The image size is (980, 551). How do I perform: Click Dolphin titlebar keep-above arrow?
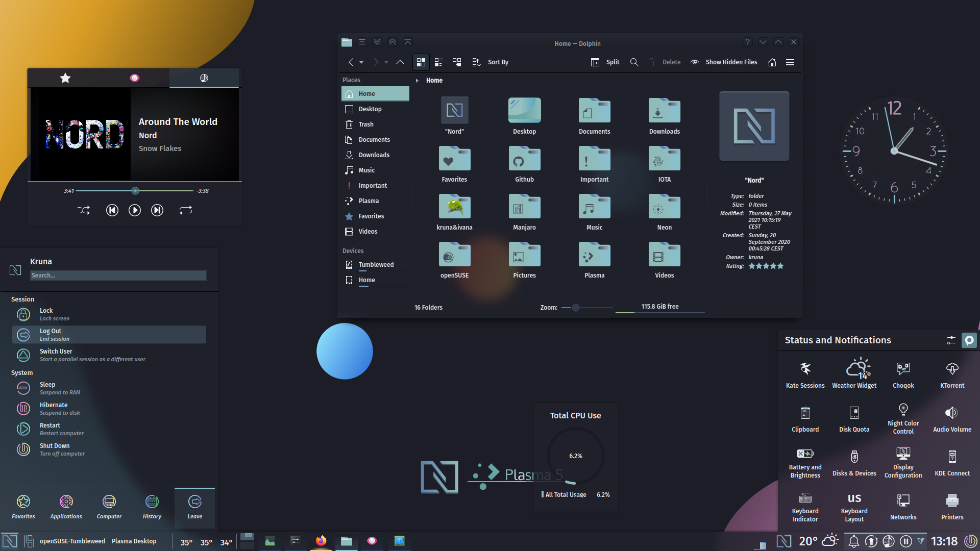(393, 42)
